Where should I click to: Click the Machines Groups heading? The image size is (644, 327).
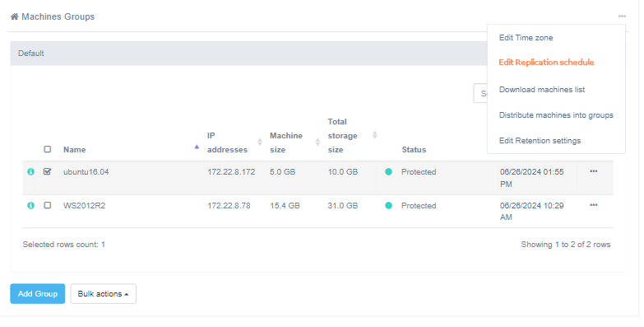(x=58, y=16)
